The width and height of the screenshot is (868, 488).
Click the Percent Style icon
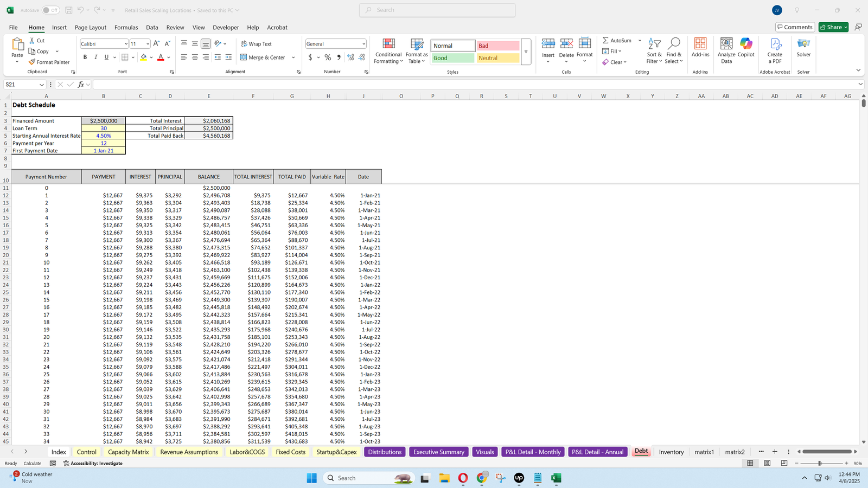click(x=328, y=57)
